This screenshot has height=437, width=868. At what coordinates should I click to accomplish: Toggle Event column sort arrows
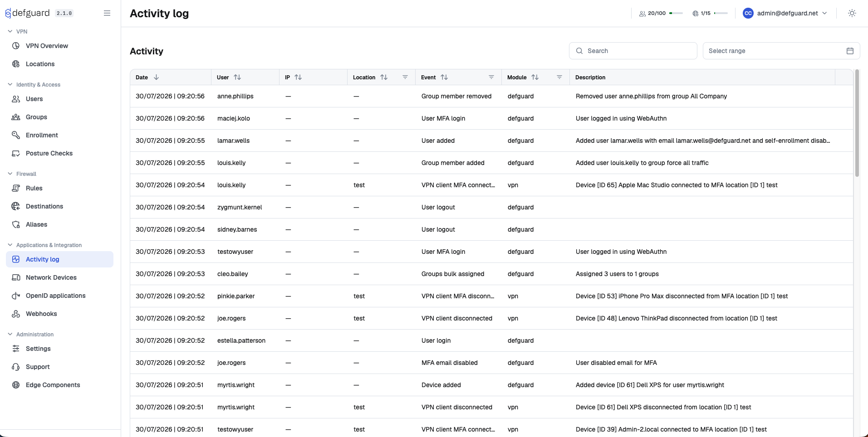point(444,77)
